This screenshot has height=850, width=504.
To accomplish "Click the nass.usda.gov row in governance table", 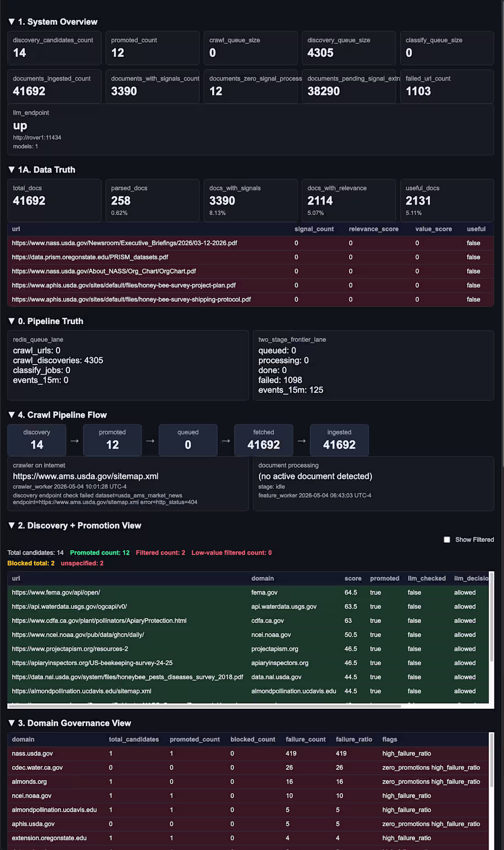I will [248, 754].
